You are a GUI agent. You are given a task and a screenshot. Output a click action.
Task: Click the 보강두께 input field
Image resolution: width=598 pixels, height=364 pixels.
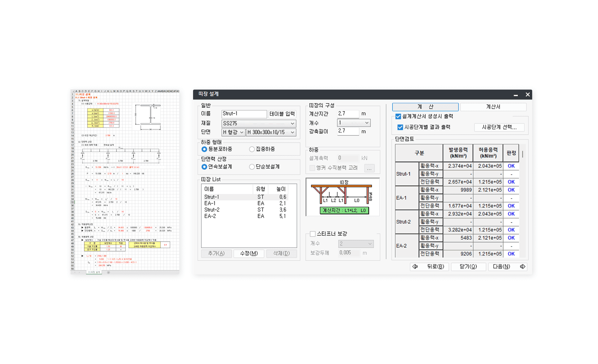point(349,253)
